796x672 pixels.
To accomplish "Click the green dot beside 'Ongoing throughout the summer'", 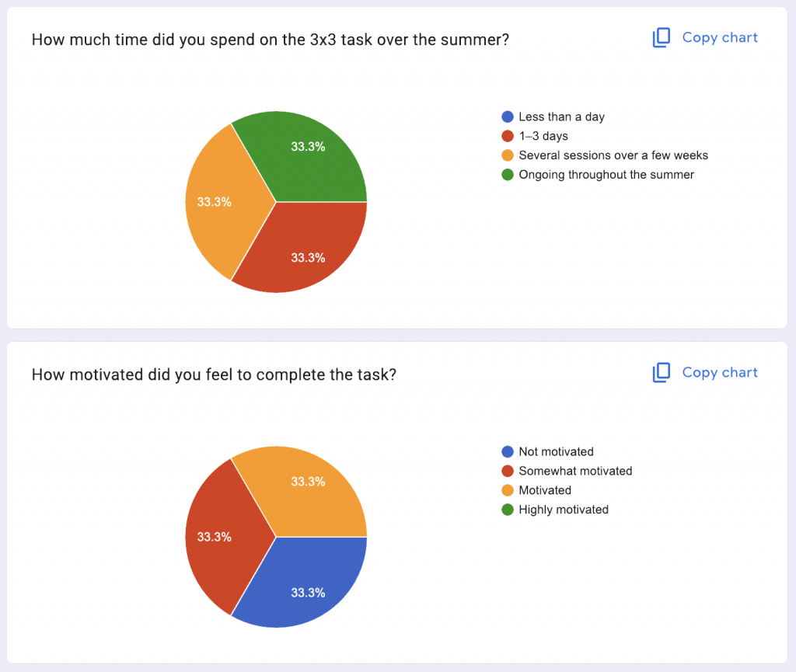I will [x=508, y=175].
